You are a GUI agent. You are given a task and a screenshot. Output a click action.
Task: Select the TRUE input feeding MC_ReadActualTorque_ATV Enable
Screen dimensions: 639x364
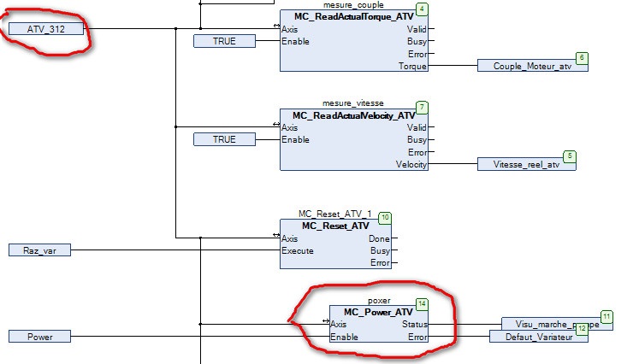tap(224, 41)
